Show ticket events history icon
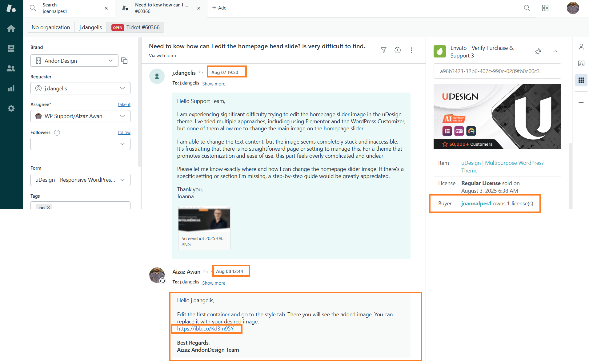The height and width of the screenshot is (364, 589). coord(398,50)
